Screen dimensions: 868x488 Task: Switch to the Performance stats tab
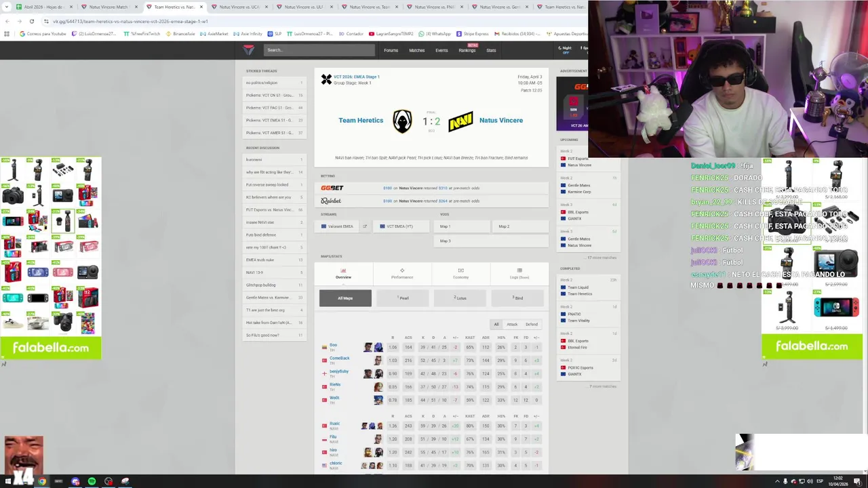402,273
